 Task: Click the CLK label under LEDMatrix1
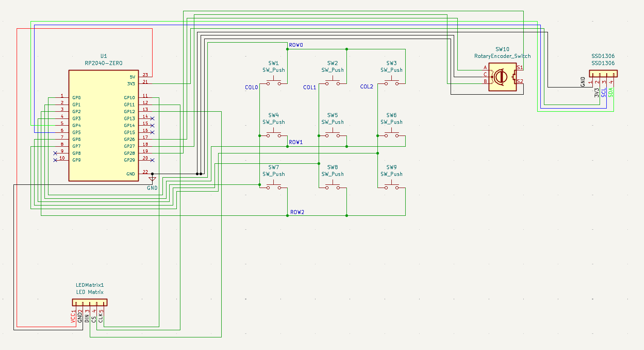[x=101, y=317]
